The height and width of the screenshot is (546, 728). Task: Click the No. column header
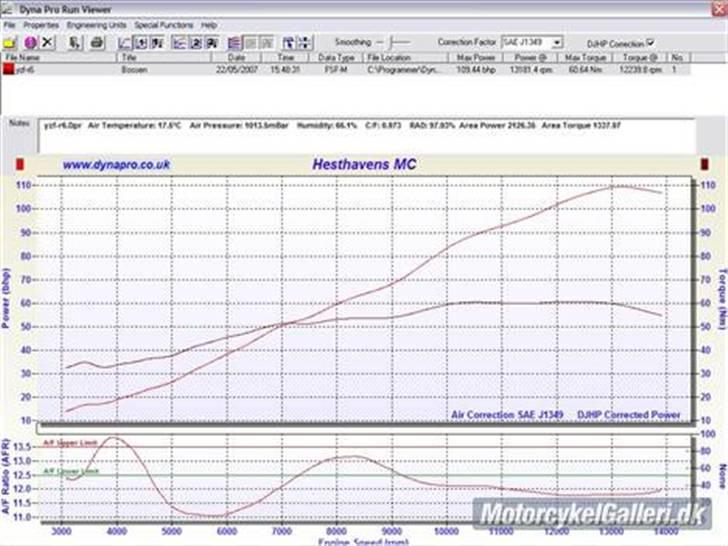(679, 58)
